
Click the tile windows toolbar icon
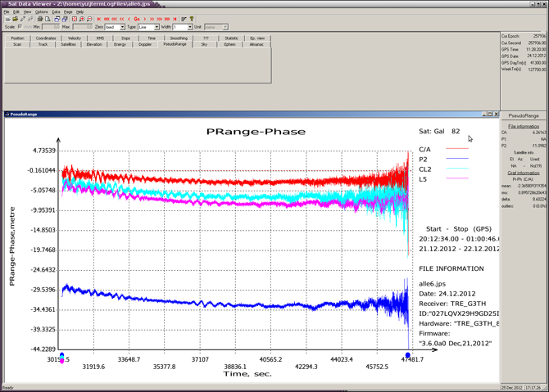(65, 19)
